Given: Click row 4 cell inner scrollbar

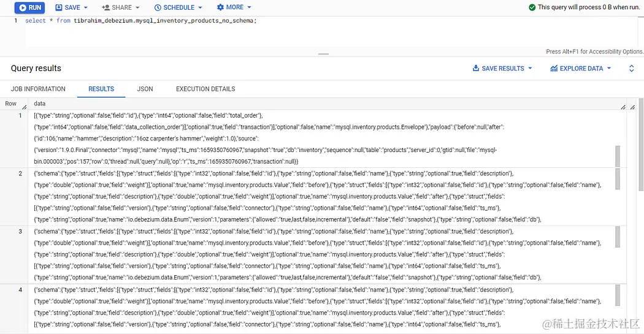Looking at the screenshot, I should 618,295.
